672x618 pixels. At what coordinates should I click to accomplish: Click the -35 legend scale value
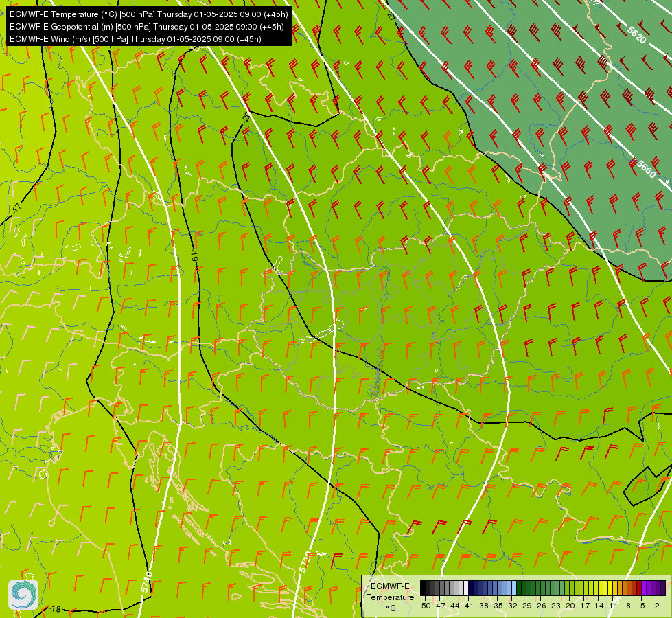[x=497, y=606]
